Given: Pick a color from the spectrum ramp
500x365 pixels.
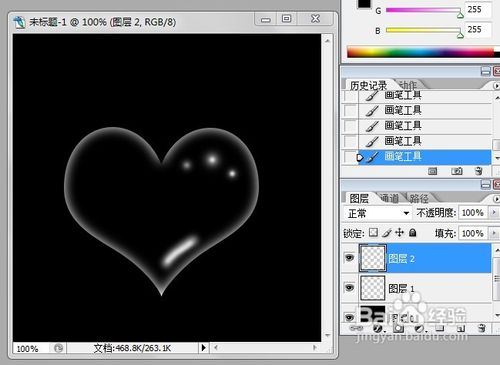Looking at the screenshot, I should click(420, 52).
